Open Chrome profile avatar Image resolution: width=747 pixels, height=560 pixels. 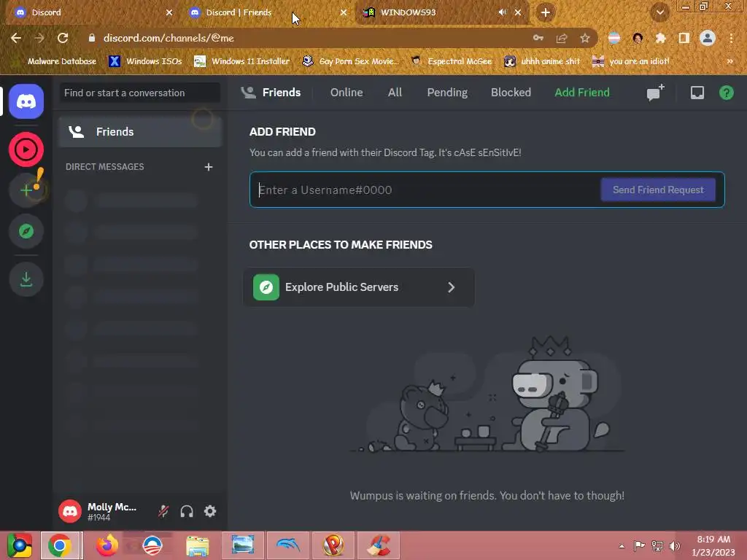[708, 38]
